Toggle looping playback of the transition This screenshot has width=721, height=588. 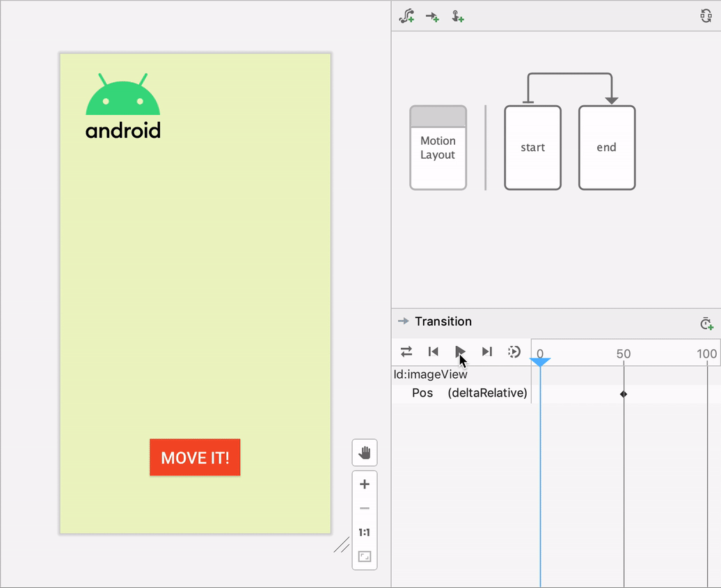click(x=406, y=351)
